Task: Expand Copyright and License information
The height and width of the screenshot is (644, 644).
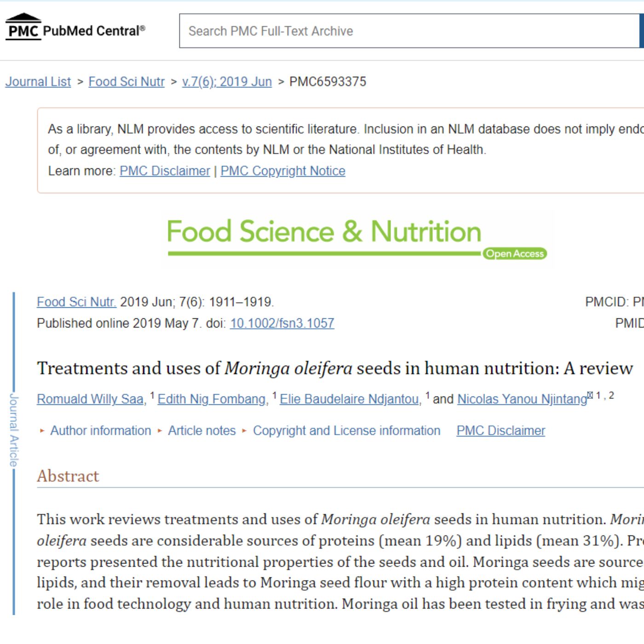Action: click(346, 431)
